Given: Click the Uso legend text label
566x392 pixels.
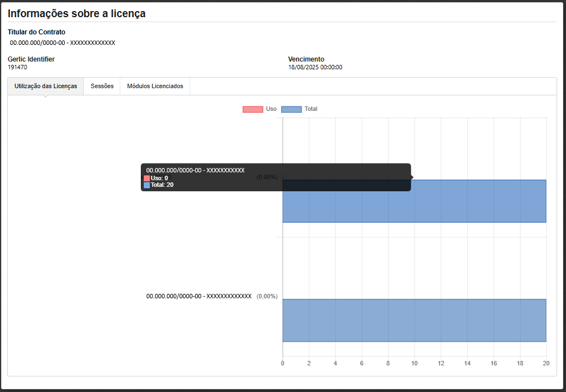Looking at the screenshot, I should pos(271,109).
